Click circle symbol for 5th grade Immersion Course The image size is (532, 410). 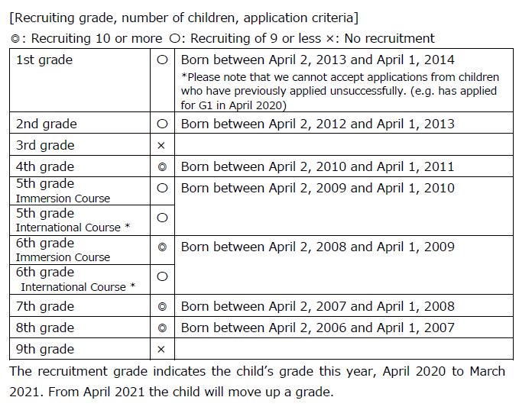pos(162,188)
